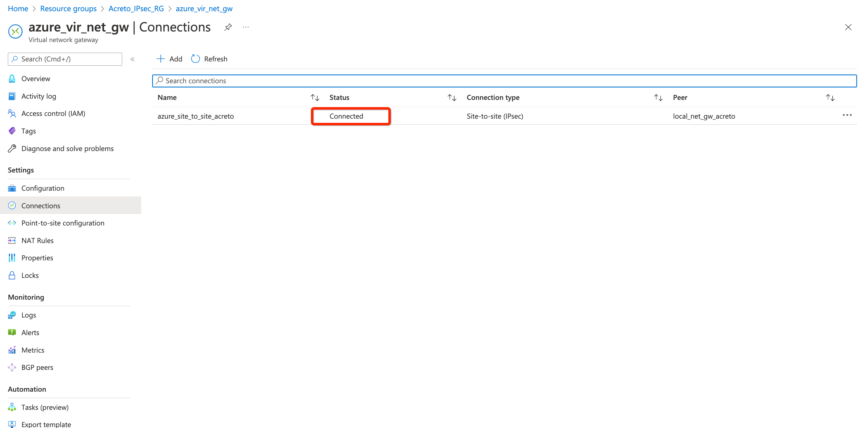Click the local_net_gw_acreto peer cell

704,116
